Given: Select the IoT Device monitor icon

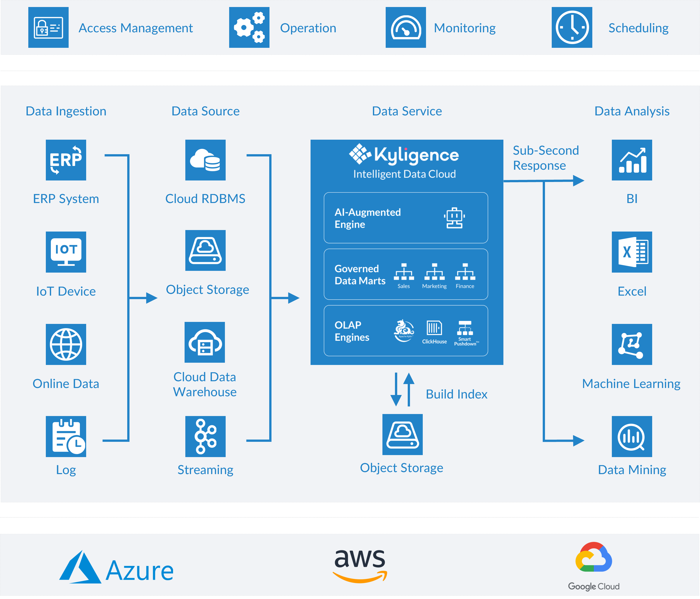Looking at the screenshot, I should [66, 252].
